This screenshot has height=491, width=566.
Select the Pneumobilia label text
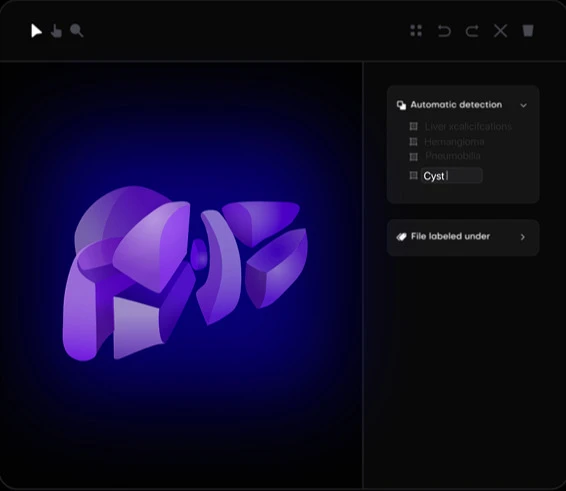coord(453,156)
